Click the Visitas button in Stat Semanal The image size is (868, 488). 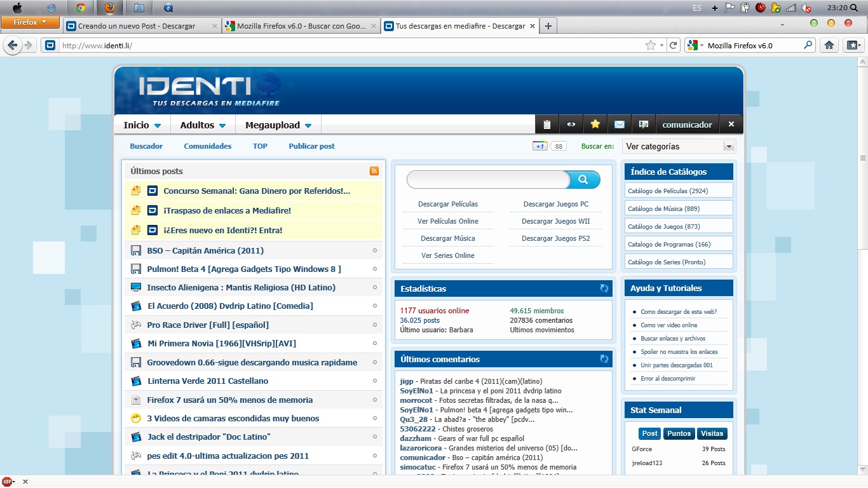point(712,433)
